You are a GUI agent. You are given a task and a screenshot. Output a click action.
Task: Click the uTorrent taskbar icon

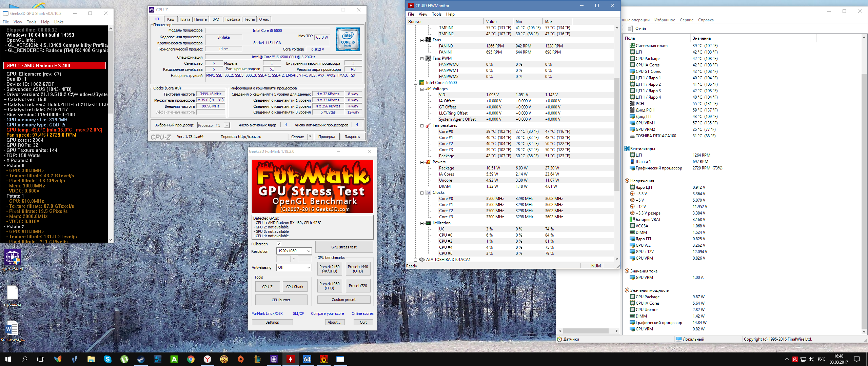pyautogui.click(x=124, y=359)
